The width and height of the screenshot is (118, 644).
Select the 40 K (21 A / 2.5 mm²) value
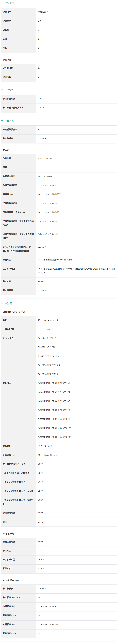48,455
